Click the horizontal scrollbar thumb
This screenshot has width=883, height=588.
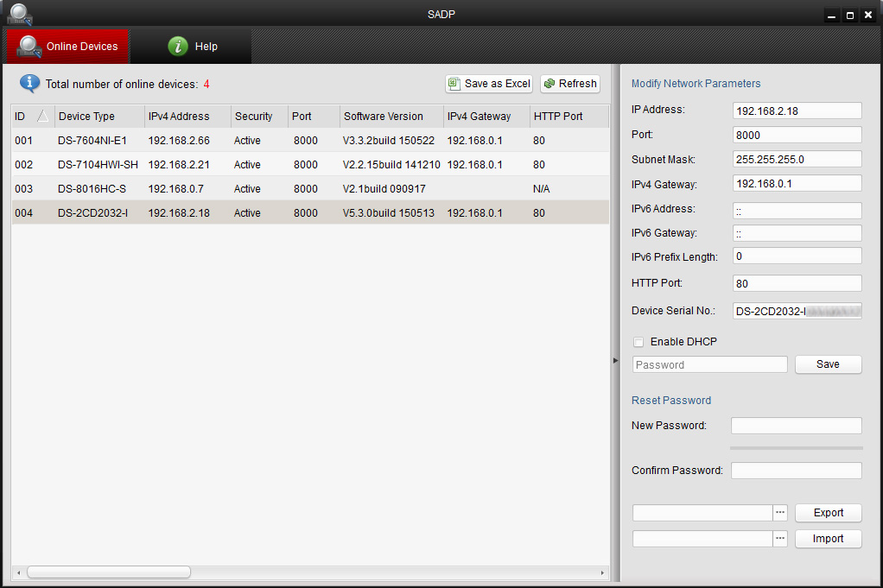coord(109,572)
